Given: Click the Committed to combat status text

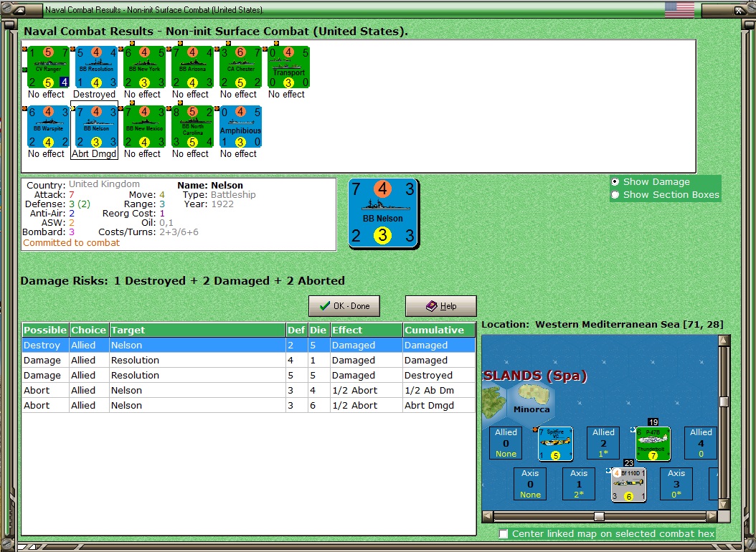Looking at the screenshot, I should pos(71,243).
